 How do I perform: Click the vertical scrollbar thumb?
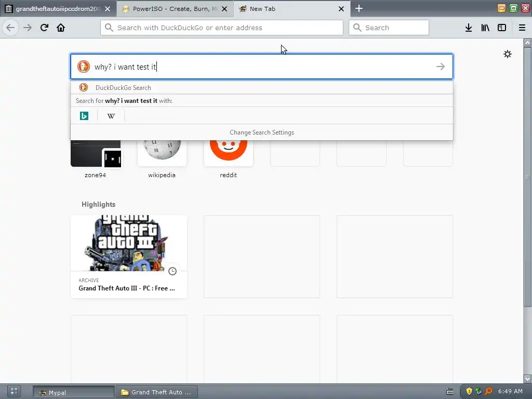[x=527, y=177]
